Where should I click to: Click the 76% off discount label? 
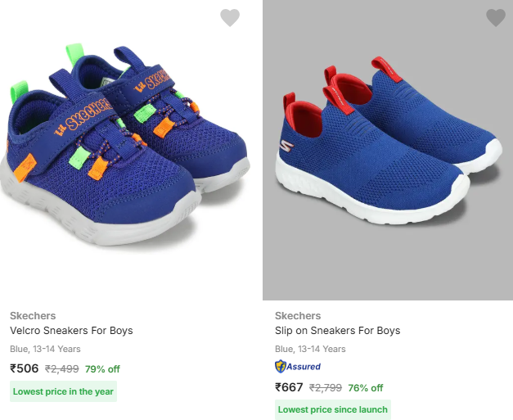[x=366, y=388]
